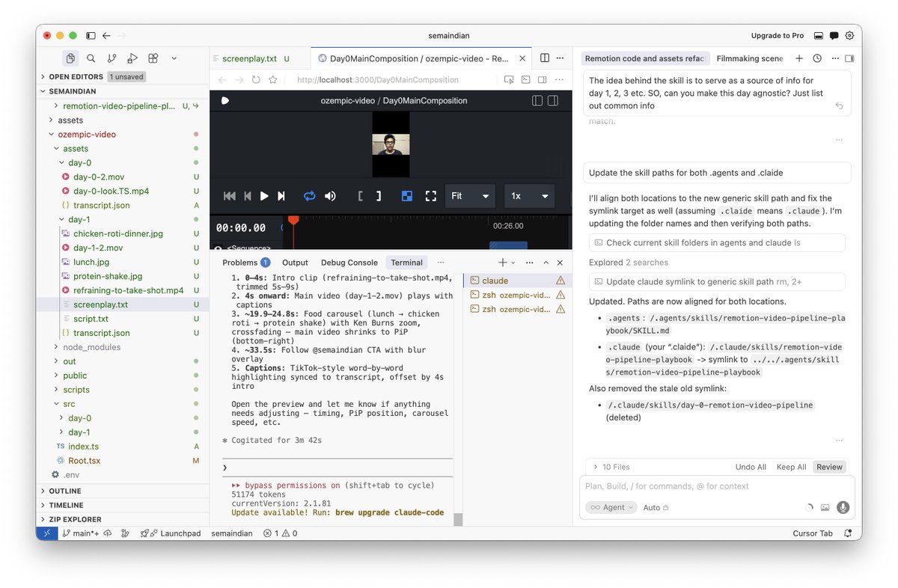The image size is (898, 588).
Task: Jump to the beginning of the composition
Action: (230, 196)
